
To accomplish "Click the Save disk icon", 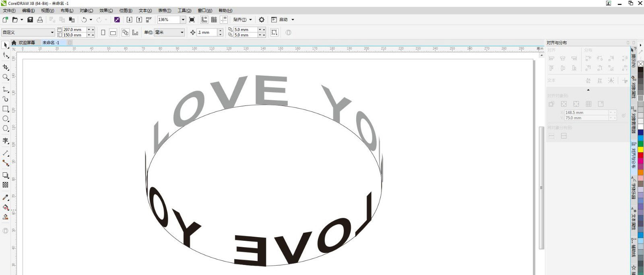I will point(30,20).
